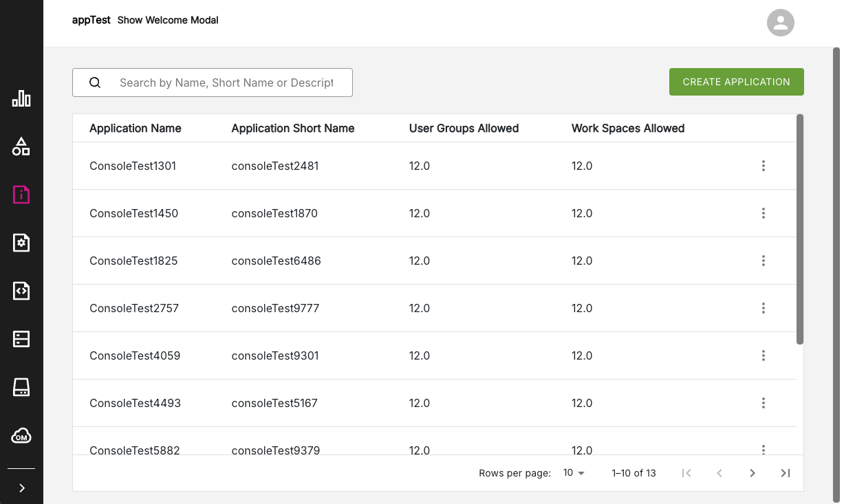Image resolution: width=844 pixels, height=504 pixels.
Task: Click the shapes icon in the sidebar
Action: click(x=21, y=146)
